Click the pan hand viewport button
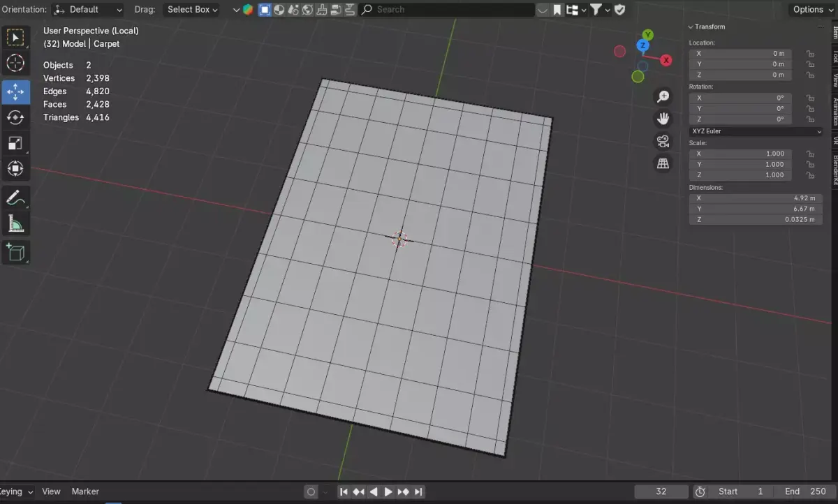838x504 pixels. pyautogui.click(x=663, y=119)
